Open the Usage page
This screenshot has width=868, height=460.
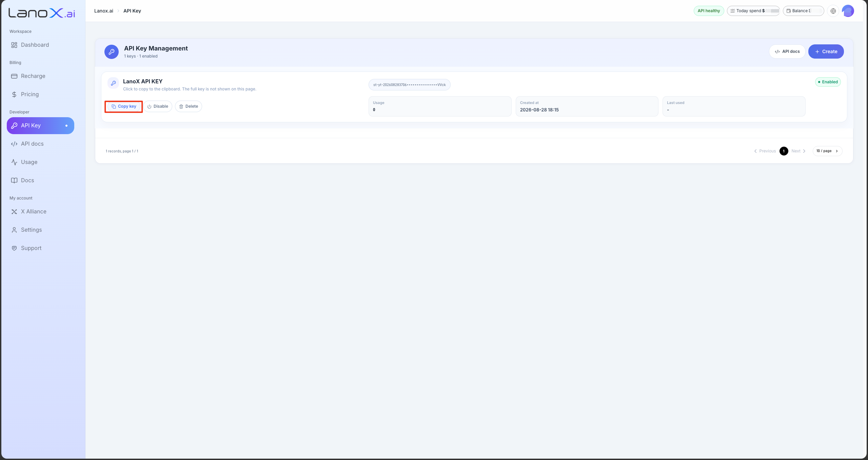point(40,162)
